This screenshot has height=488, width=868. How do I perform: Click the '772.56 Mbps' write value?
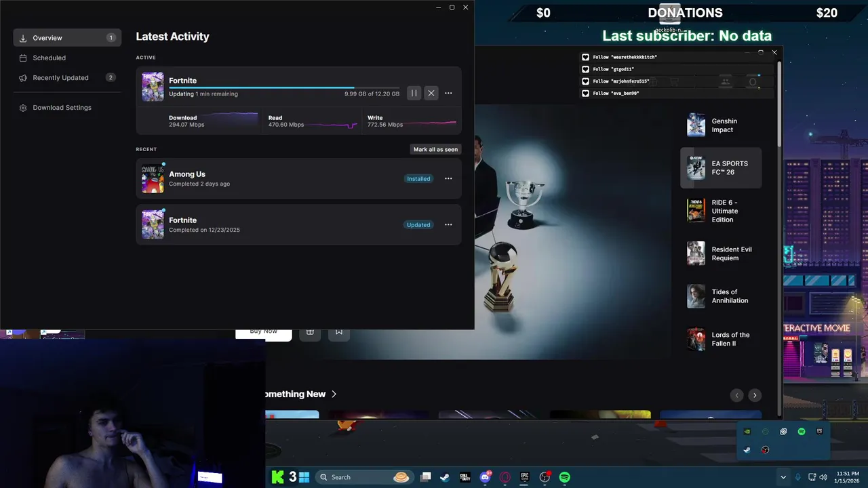pos(385,125)
